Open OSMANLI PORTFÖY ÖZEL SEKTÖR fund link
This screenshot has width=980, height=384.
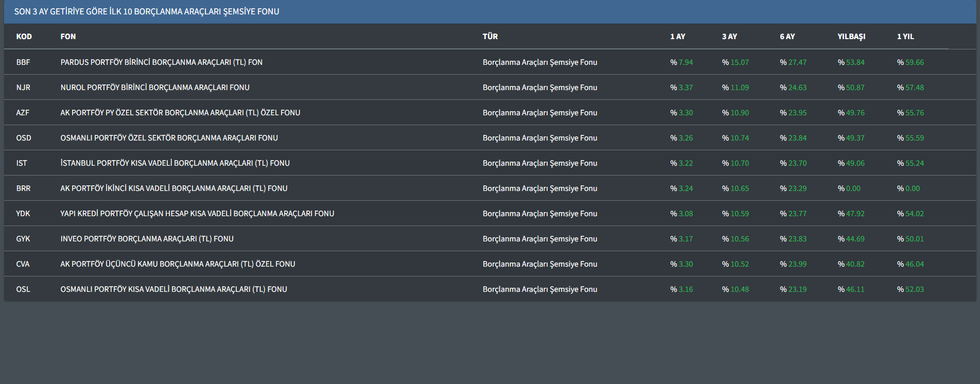(x=169, y=138)
